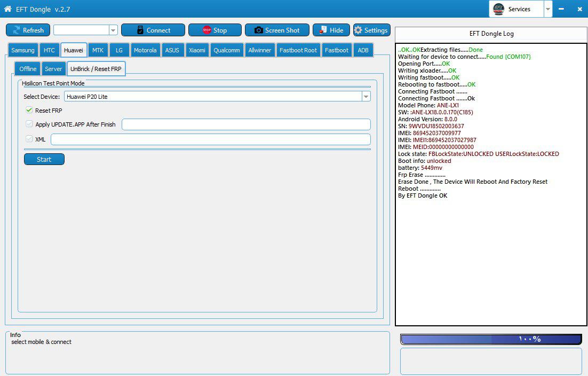Select UnBrick / Reset FRP sub-tab
Screen dimensions: 588x376
click(96, 69)
